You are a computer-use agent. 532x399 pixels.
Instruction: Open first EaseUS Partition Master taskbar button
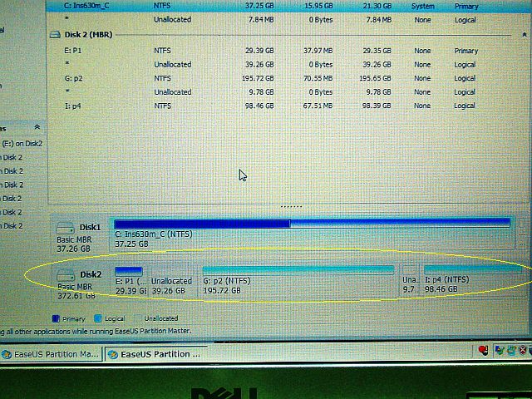click(50, 354)
